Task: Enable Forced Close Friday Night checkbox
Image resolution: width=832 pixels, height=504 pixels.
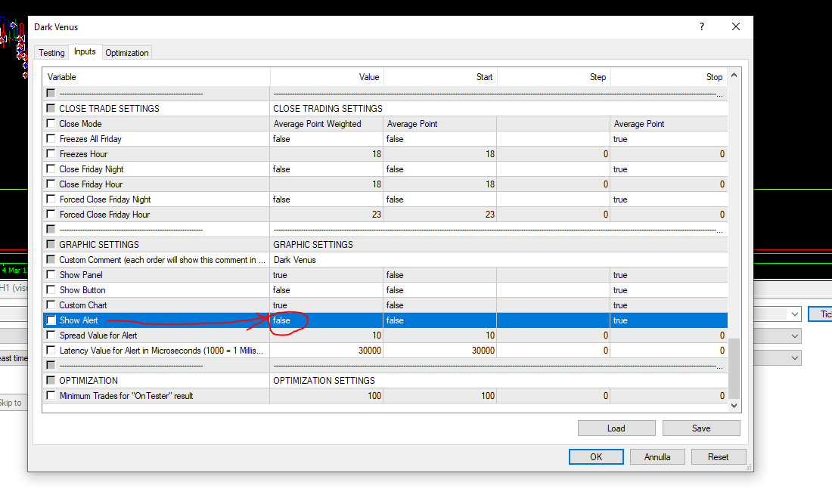Action: (x=51, y=199)
